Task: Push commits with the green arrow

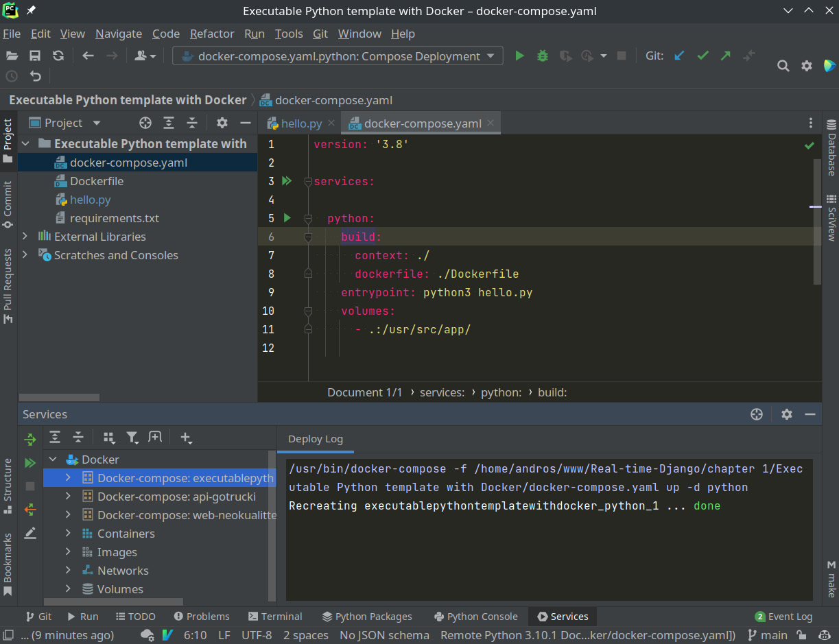Action: click(x=726, y=56)
